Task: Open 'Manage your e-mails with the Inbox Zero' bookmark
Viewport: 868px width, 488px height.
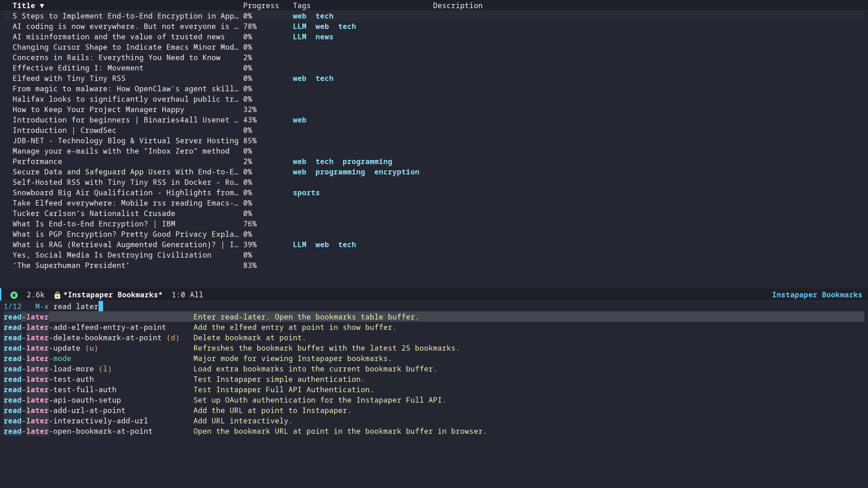Action: [121, 151]
